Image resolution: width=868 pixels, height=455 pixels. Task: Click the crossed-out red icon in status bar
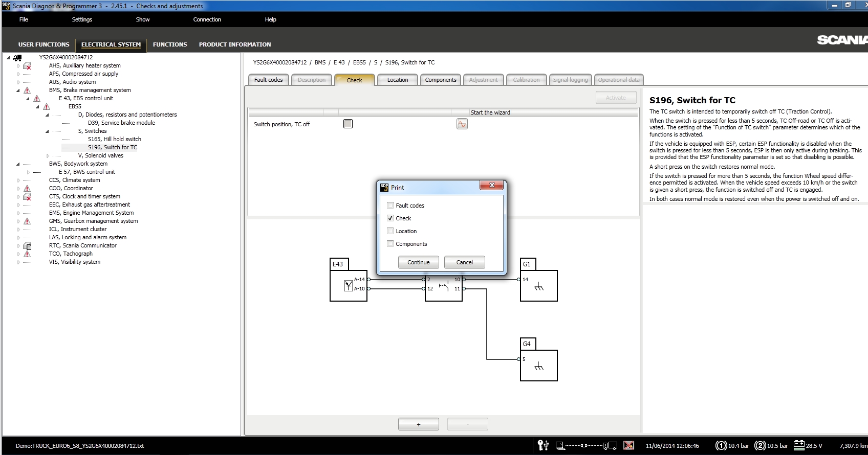(629, 446)
